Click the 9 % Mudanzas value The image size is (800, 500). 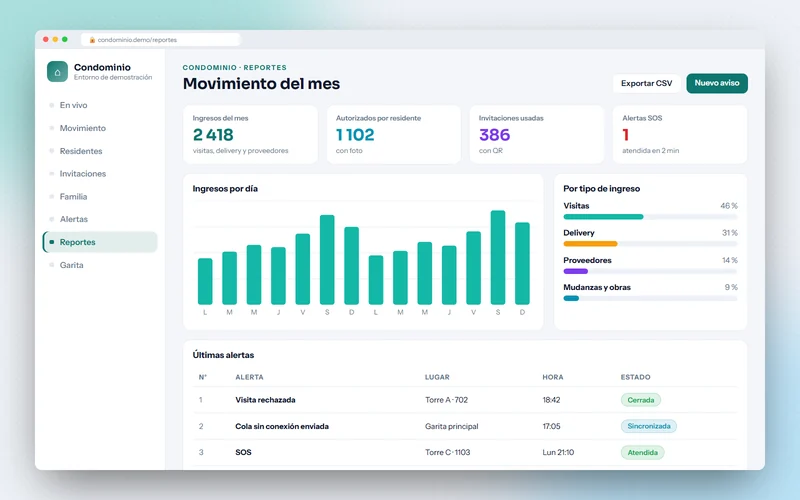[x=731, y=287]
